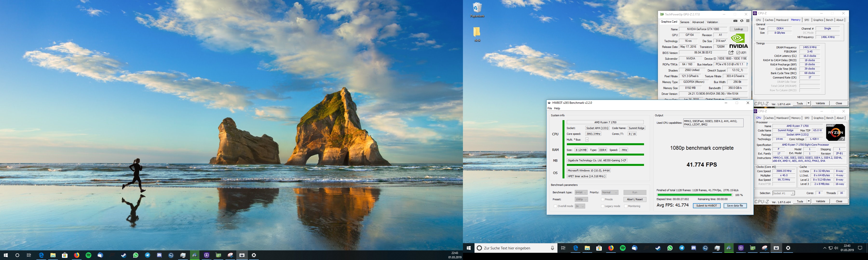Click the Used CPU capabilities text box

pos(713,123)
